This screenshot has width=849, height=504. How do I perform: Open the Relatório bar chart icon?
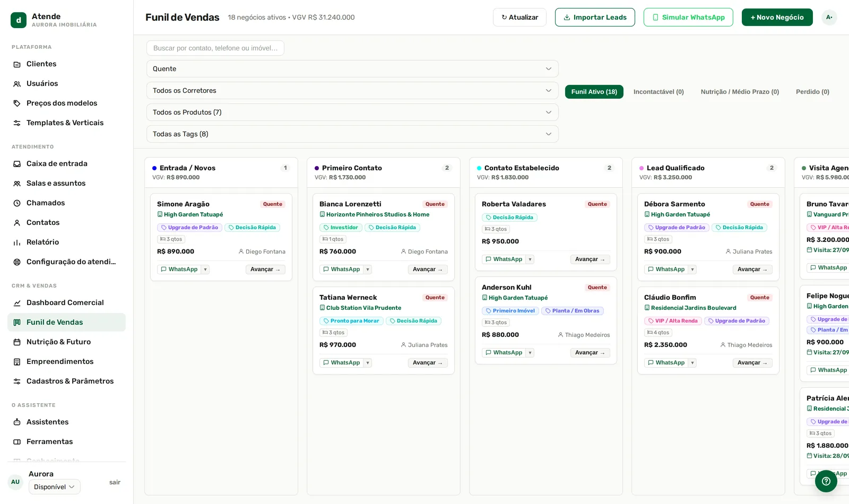click(17, 242)
